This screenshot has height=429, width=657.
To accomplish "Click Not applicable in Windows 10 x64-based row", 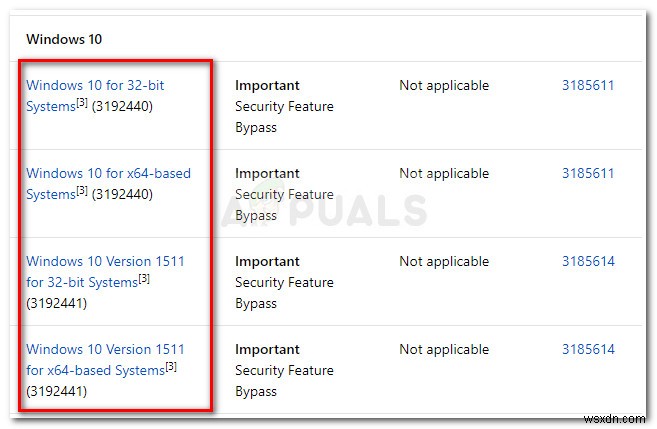I will (x=444, y=174).
